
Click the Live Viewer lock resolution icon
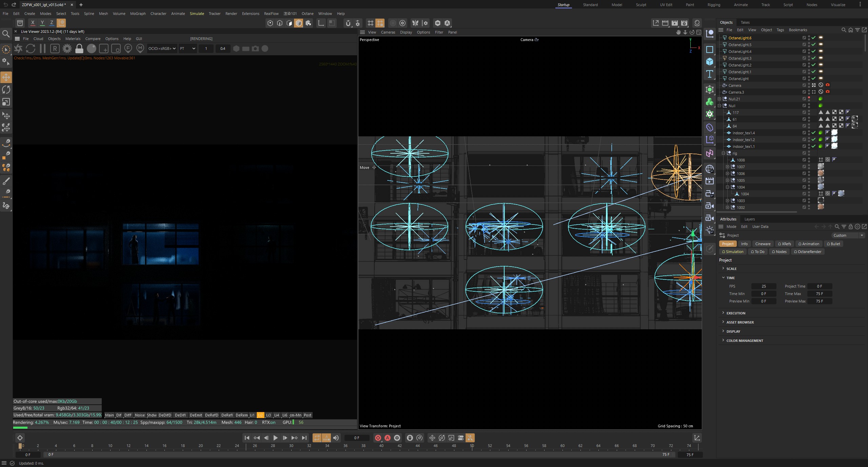(79, 48)
